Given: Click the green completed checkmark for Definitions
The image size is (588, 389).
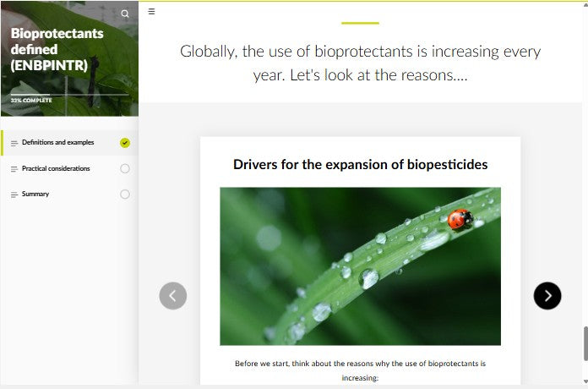Looking at the screenshot, I should [125, 143].
